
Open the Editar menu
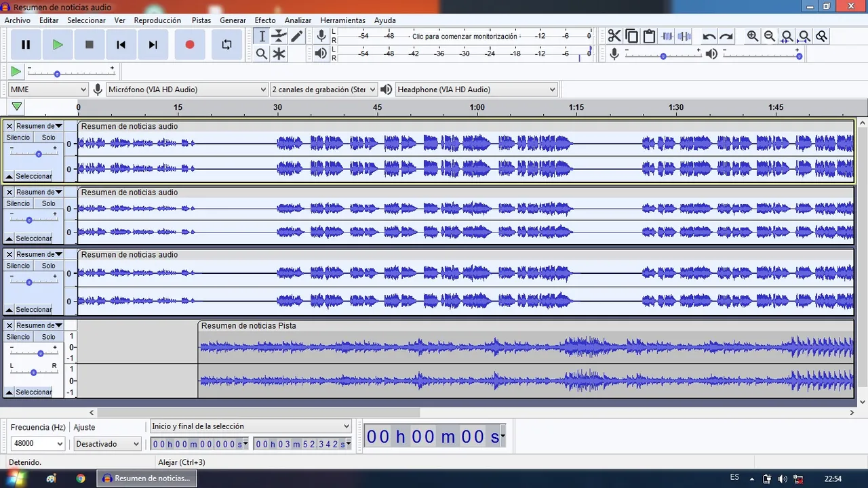(x=49, y=20)
